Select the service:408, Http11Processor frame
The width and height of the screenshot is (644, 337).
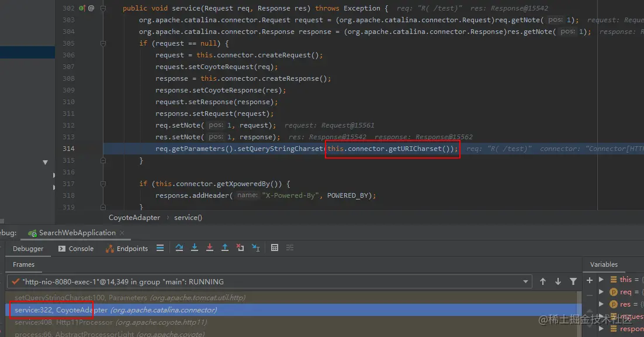[x=292, y=322]
